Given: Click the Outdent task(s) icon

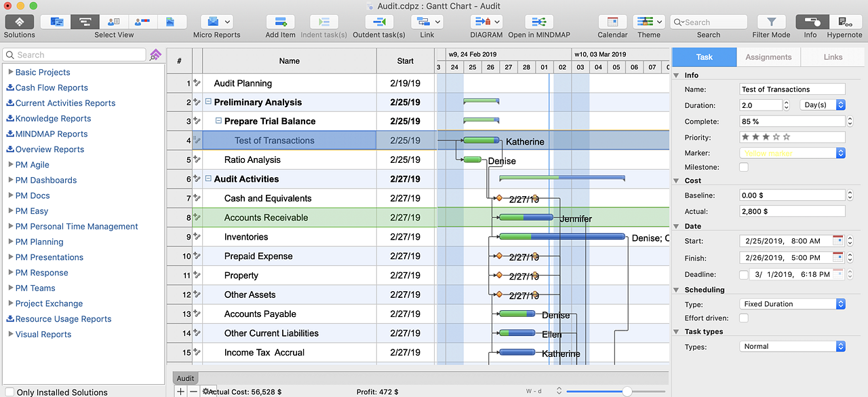Looking at the screenshot, I should click(x=379, y=22).
